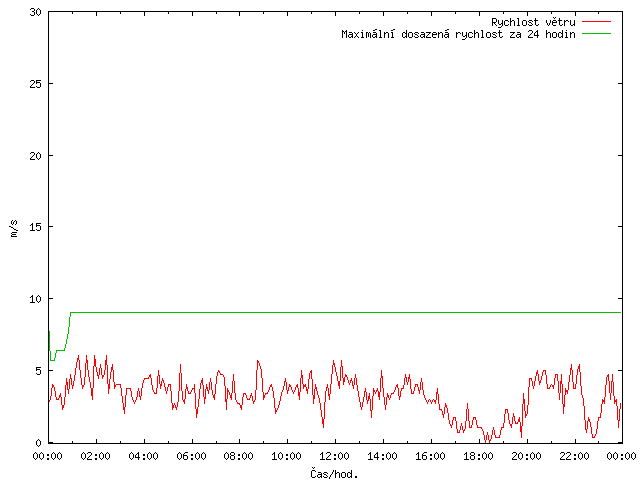Screen dimensions: 640x480
Task: Click the x-axis time label 18:00
Action: click(478, 456)
